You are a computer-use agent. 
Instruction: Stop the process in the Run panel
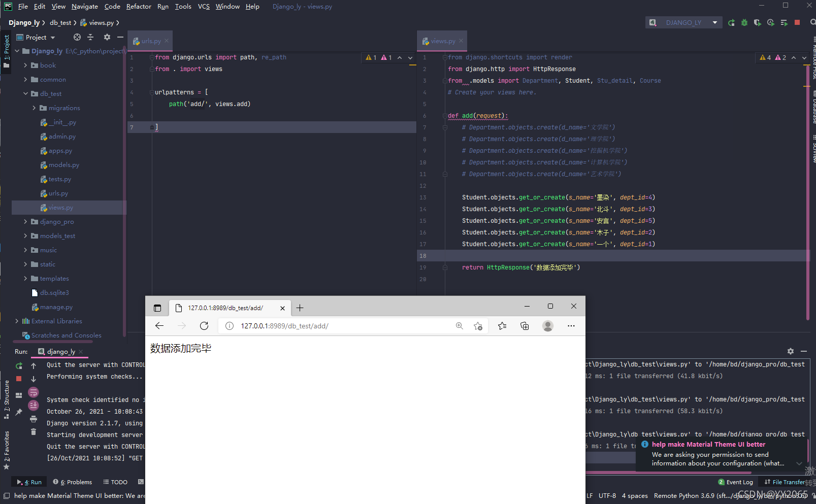click(x=19, y=379)
